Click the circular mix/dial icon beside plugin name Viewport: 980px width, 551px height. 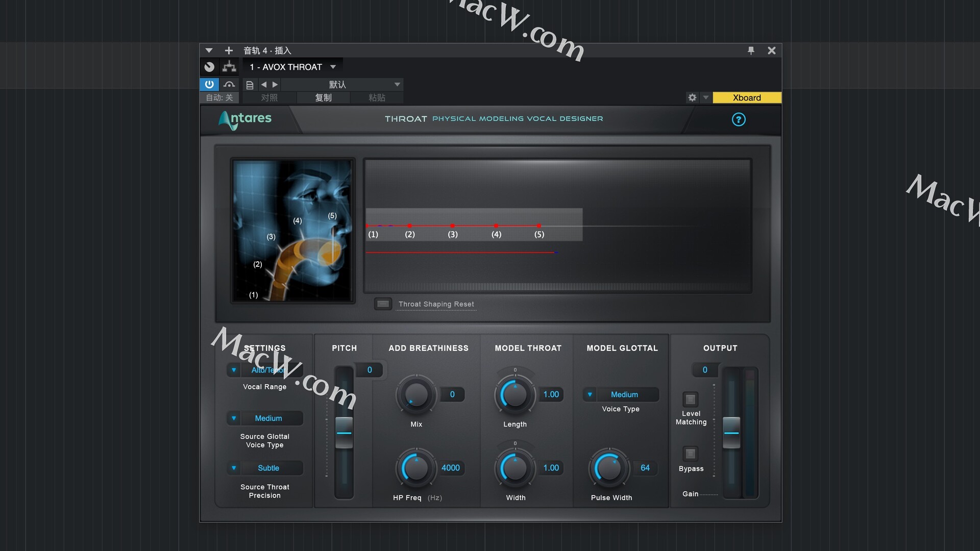tap(209, 67)
